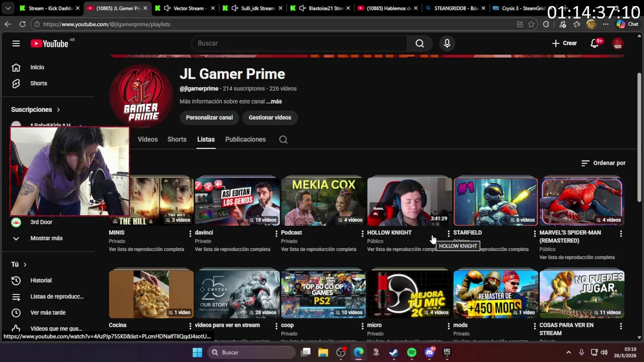This screenshot has height=362, width=644.
Task: Open options menu for micro playlist
Action: click(449, 326)
